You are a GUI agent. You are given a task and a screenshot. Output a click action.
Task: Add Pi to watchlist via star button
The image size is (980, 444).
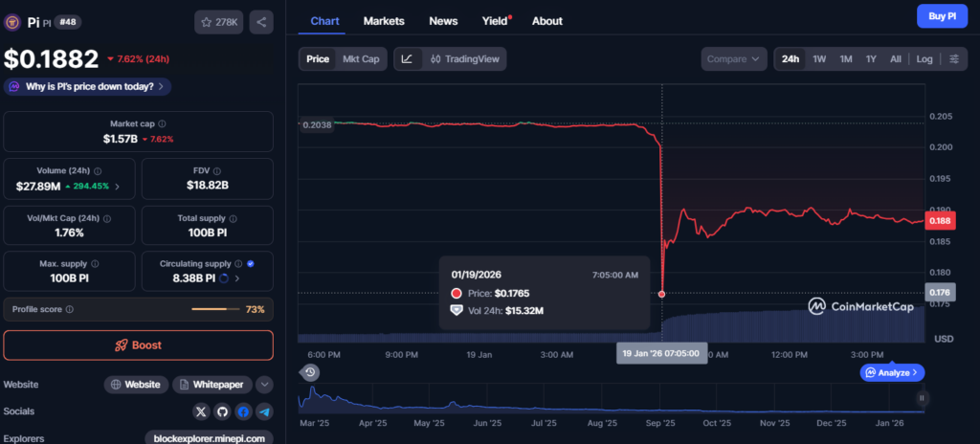(x=219, y=21)
